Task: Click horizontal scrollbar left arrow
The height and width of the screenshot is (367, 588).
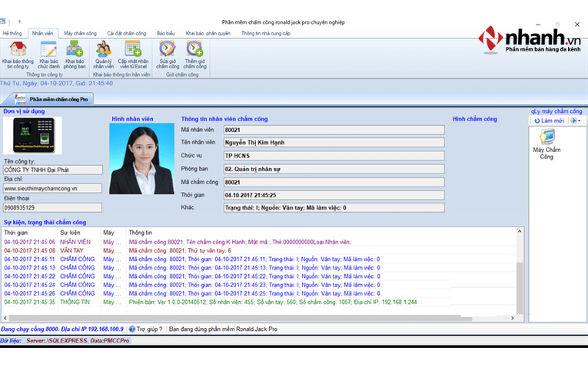Action: point(5,318)
